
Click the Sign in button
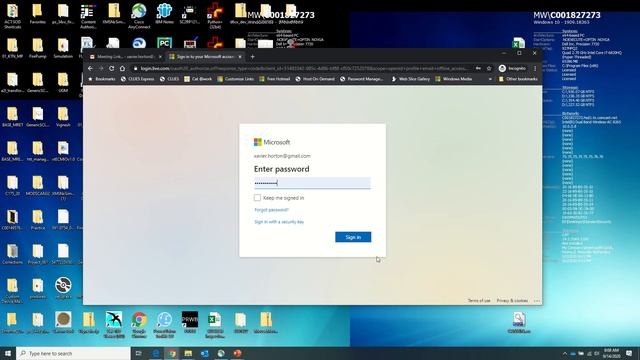tap(353, 237)
